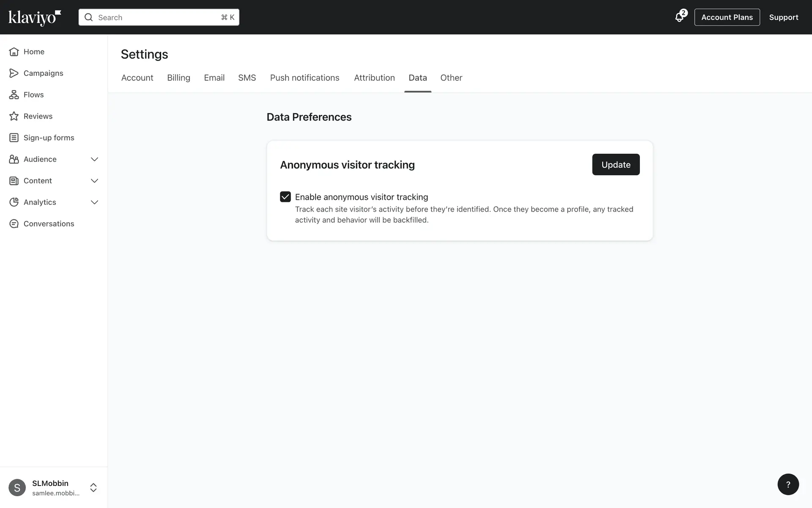
Task: Switch to the Attribution tab
Action: pyautogui.click(x=374, y=78)
